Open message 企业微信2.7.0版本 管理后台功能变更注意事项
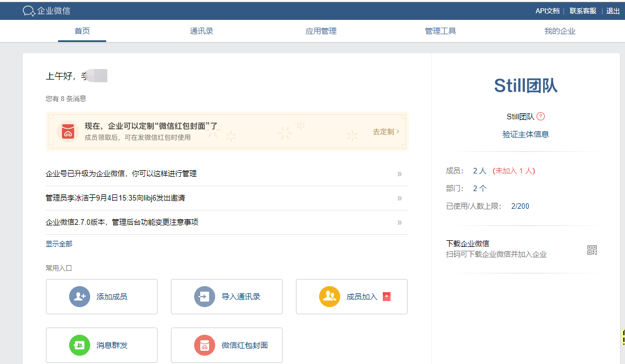 coord(122,222)
